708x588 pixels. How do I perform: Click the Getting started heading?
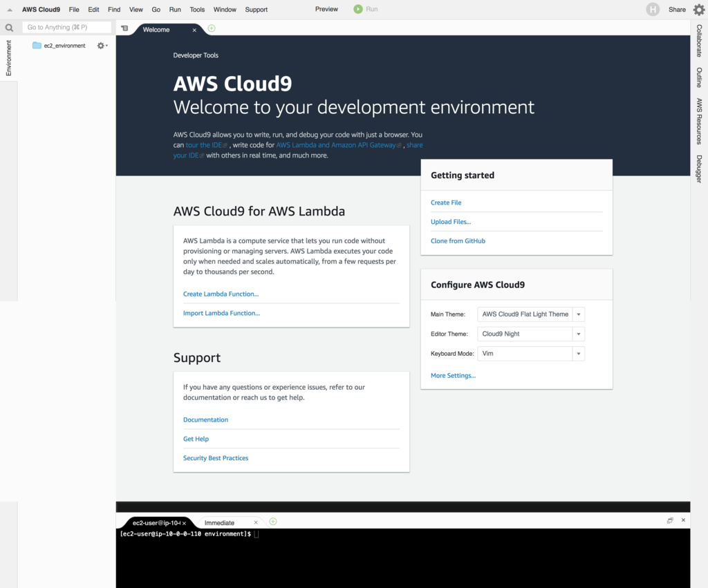[463, 175]
